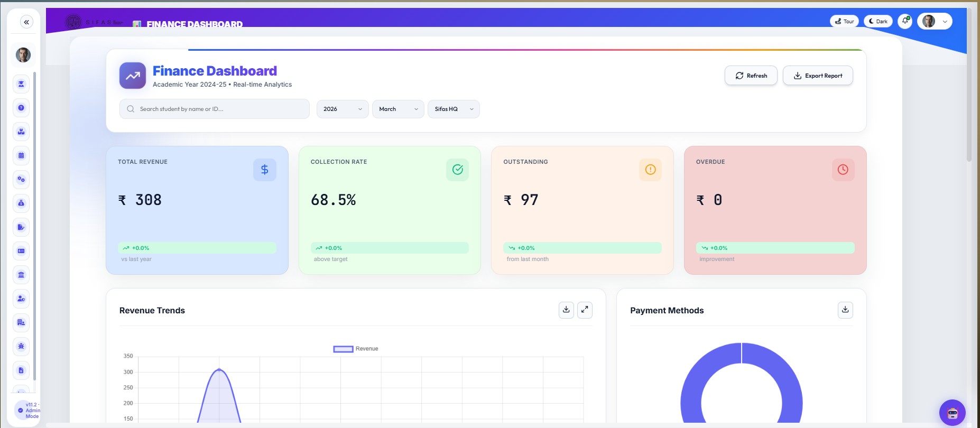Click the header profile photo
Image resolution: width=980 pixels, height=428 pixels.
pos(929,21)
